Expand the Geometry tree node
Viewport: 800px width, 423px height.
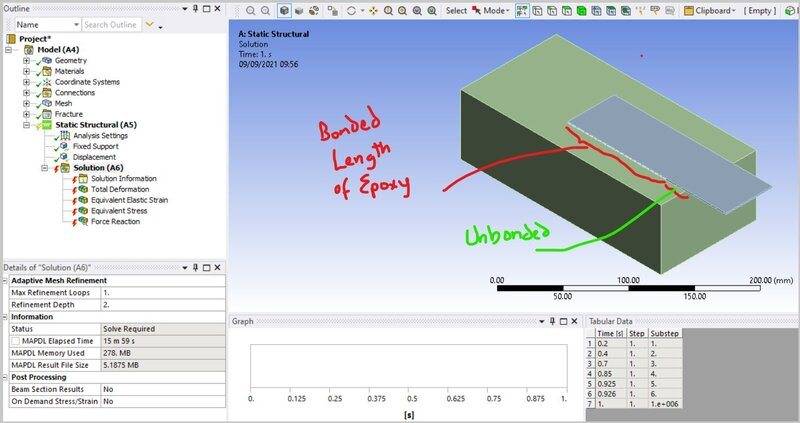coord(26,60)
